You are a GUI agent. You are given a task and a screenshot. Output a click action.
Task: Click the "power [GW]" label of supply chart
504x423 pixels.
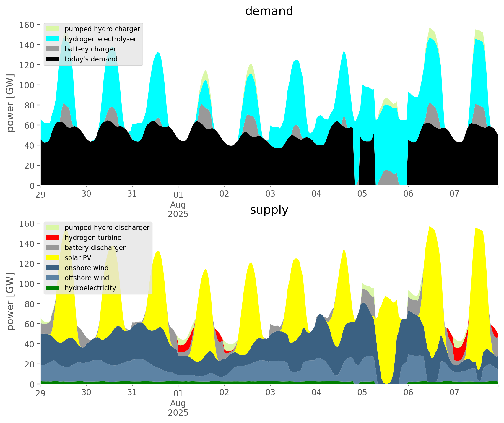(10, 302)
